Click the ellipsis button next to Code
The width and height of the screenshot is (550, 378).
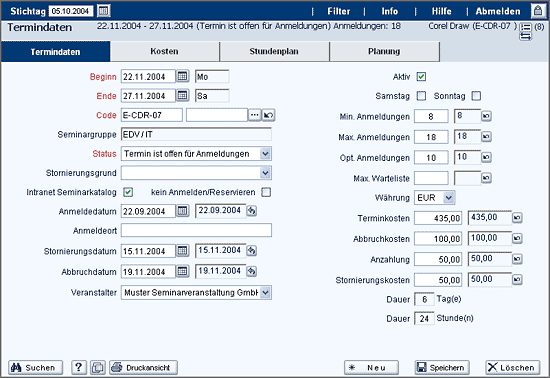tap(255, 115)
